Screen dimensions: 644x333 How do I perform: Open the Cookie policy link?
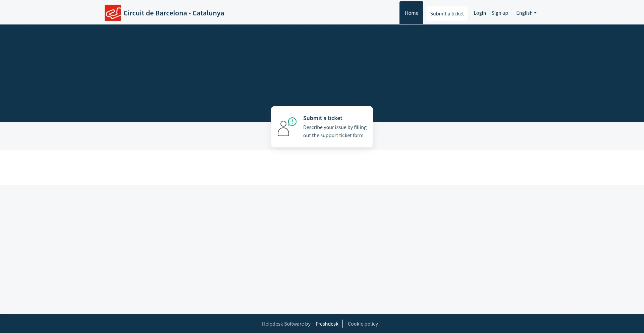[x=363, y=324]
